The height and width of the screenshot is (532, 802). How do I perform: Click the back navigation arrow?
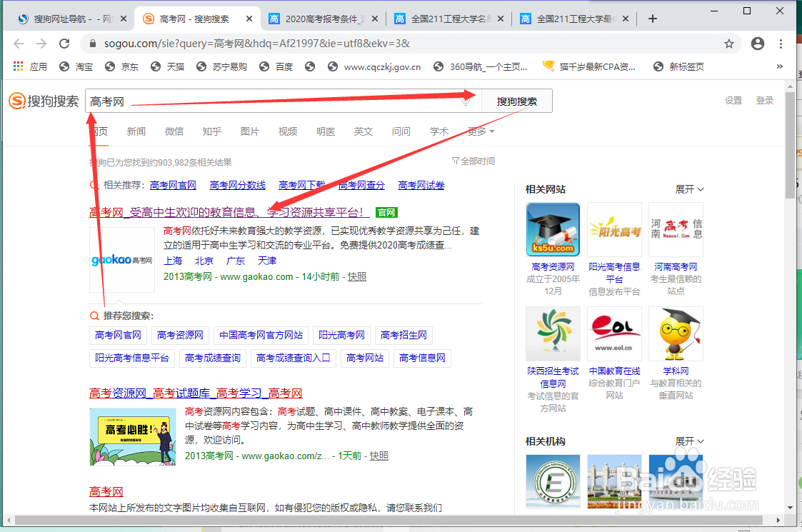19,44
